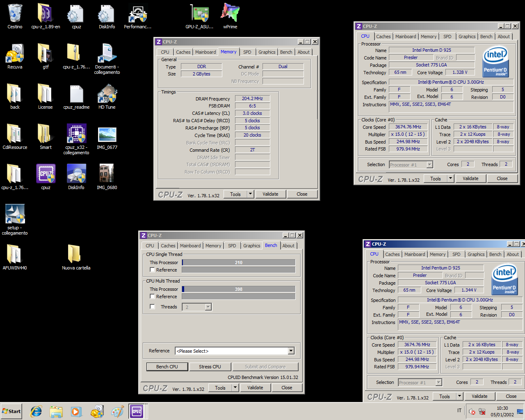
Task: Click the CPU-Z icon in the taskbar
Action: point(137,411)
